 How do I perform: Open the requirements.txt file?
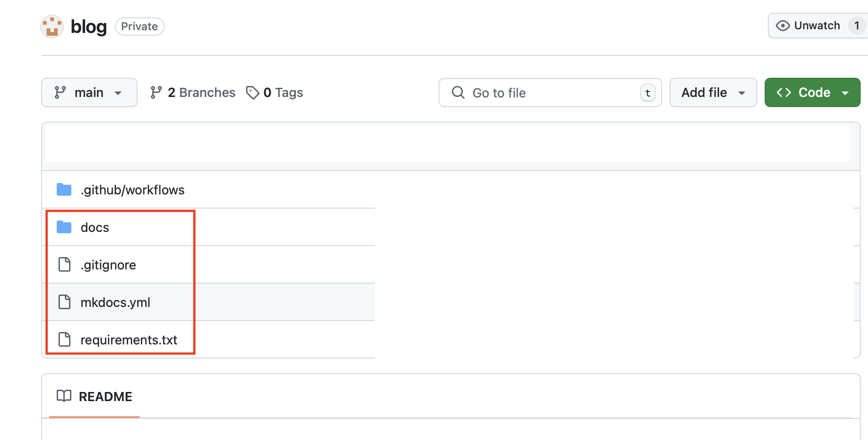click(x=129, y=340)
